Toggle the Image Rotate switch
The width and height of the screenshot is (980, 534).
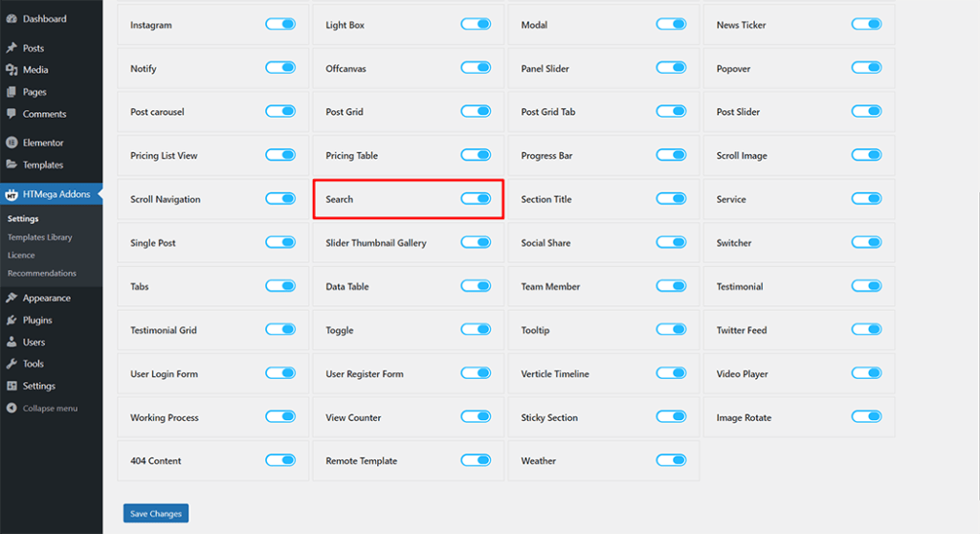tap(866, 416)
